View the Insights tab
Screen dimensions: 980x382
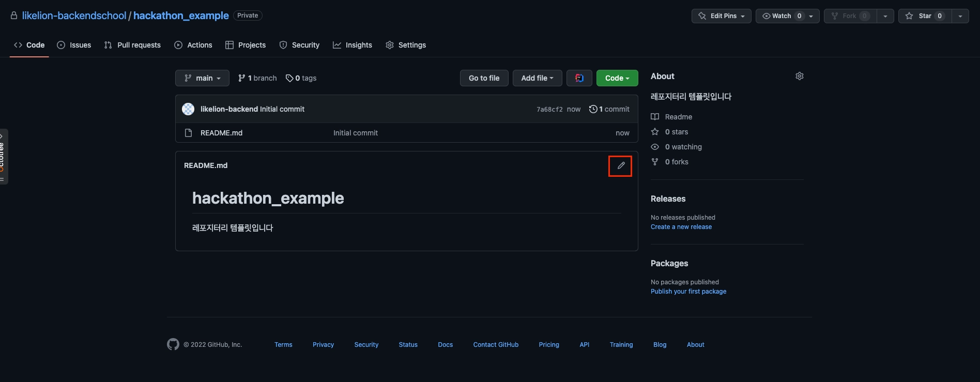point(353,45)
